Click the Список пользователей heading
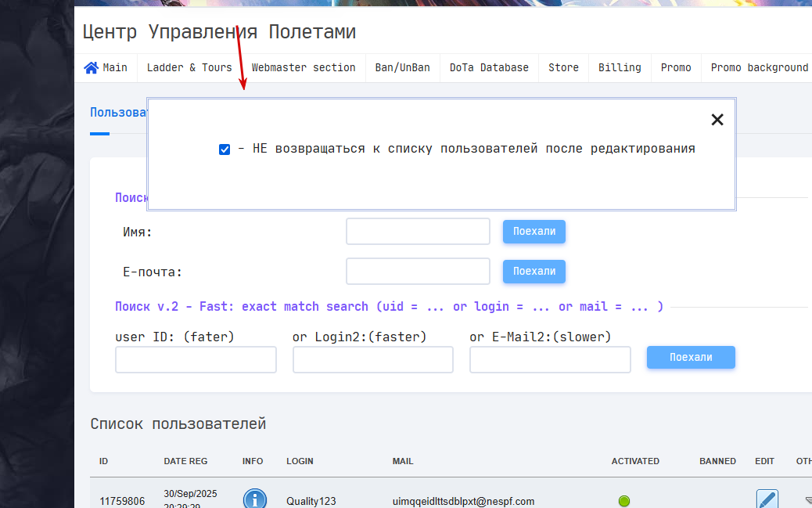Image resolution: width=812 pixels, height=508 pixels. pos(178,423)
